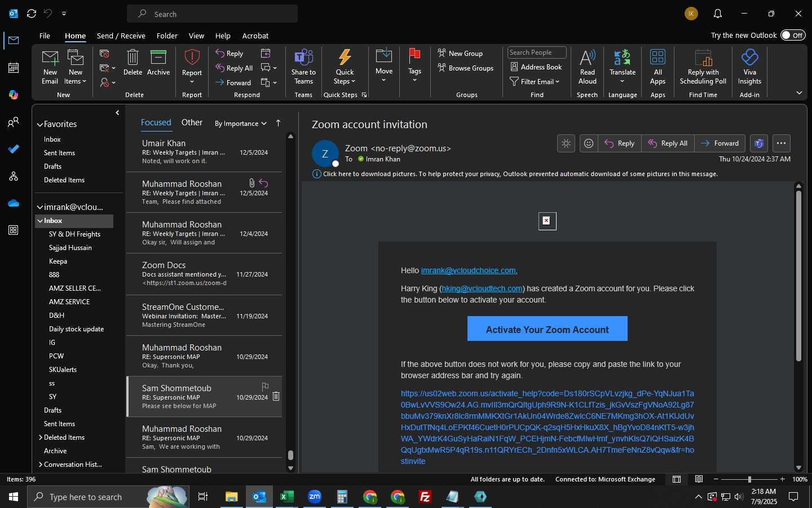Click Share to Teams in the ribbon
This screenshot has width=812, height=508.
303,67
